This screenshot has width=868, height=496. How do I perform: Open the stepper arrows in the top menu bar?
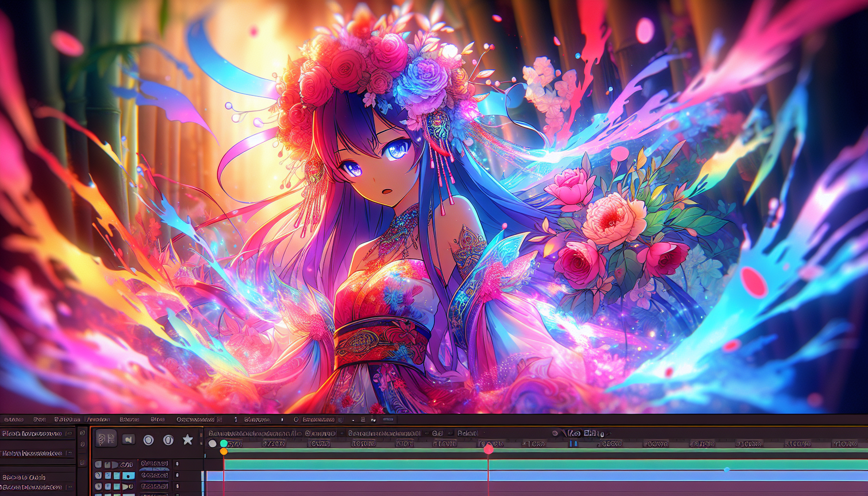click(235, 419)
